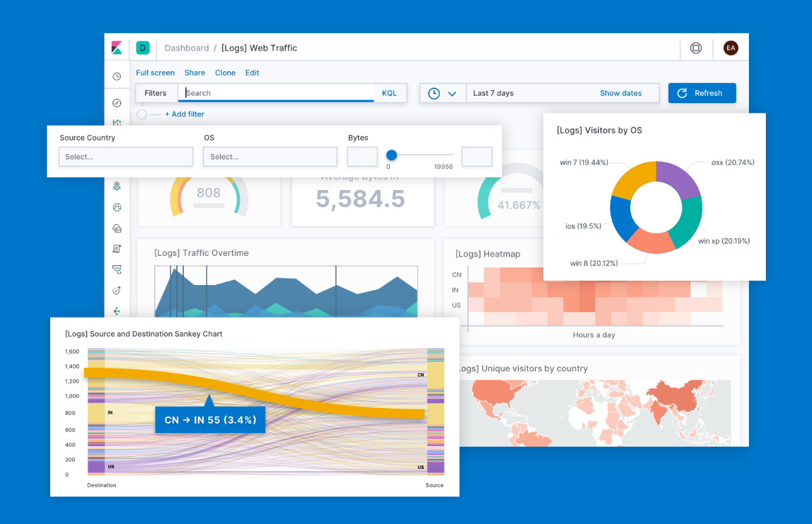Click the [Logs] Heatmap panel title
Screen dimensions: 812x524
tap(488, 254)
